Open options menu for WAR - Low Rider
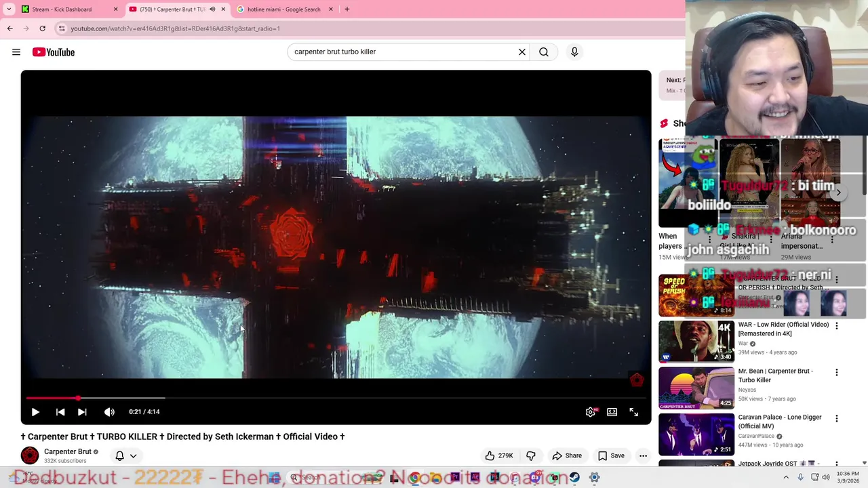Image resolution: width=868 pixels, height=488 pixels. point(836,325)
